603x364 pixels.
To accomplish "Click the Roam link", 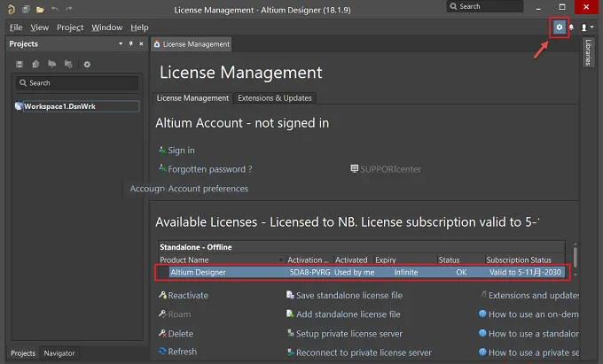I will 175,314.
